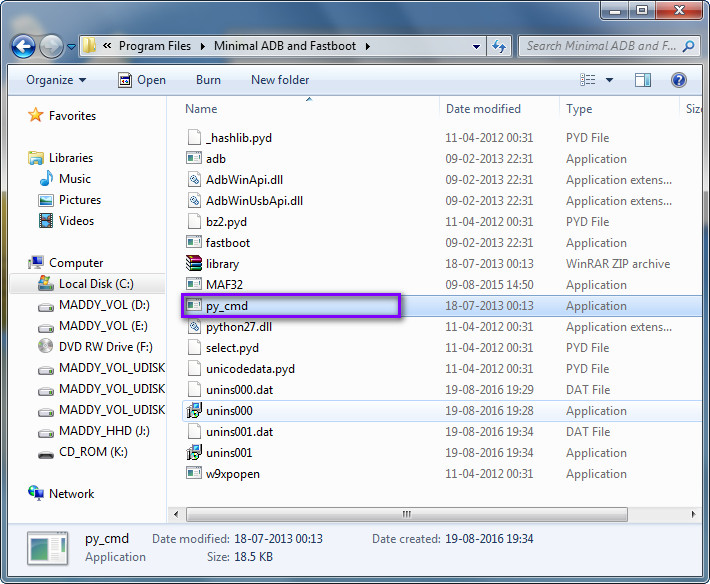Screen dimensions: 710x584
Task: Click the scroll right arrow
Action: click(693, 514)
